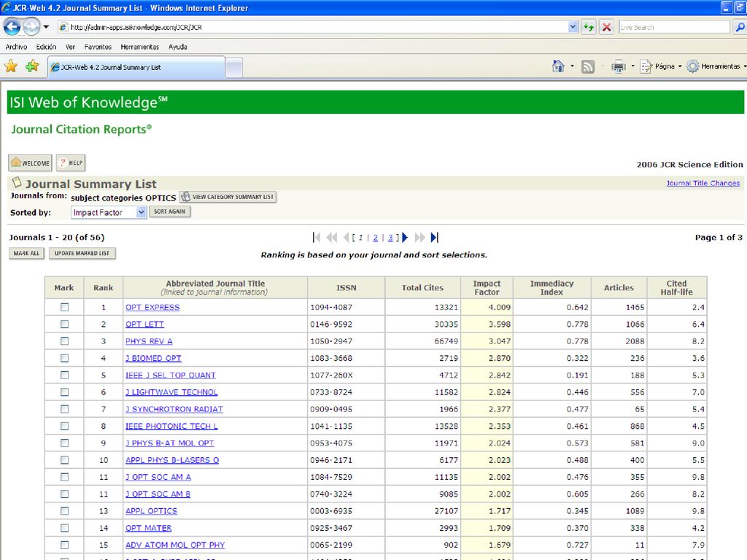Open the ADV ATOM MOL OPT PHY link
Viewport: 747px width, 560px height.
[175, 545]
